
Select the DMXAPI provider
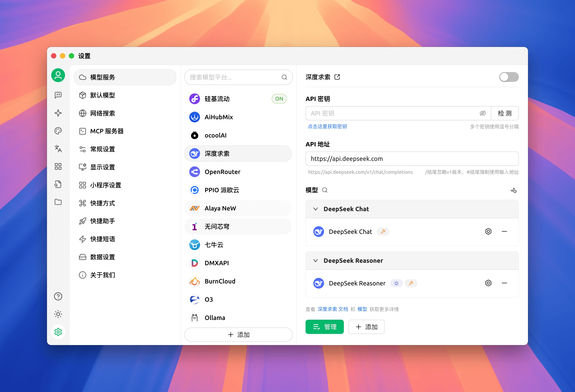238,263
